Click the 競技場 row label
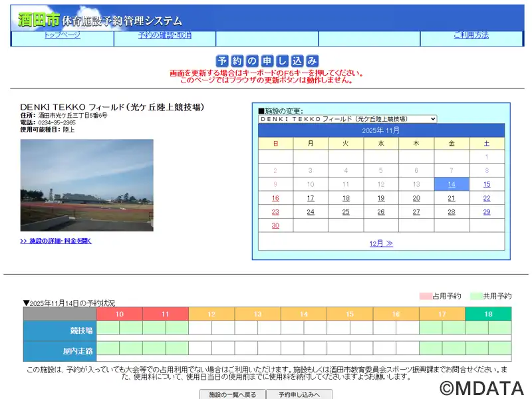 (60, 330)
